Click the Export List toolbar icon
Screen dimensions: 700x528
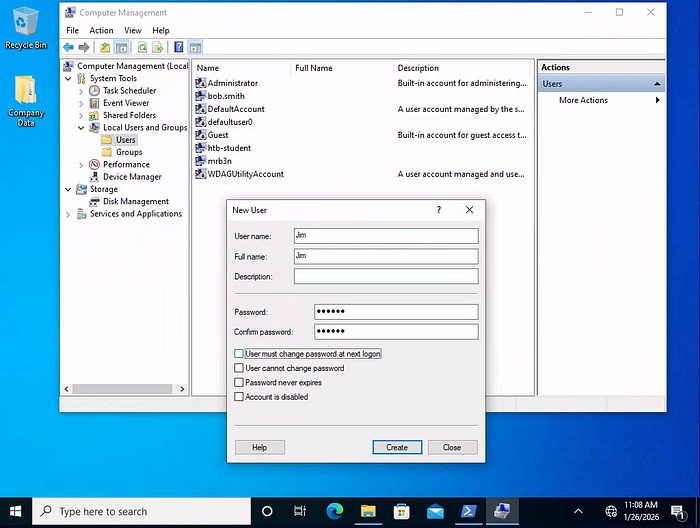[158, 47]
